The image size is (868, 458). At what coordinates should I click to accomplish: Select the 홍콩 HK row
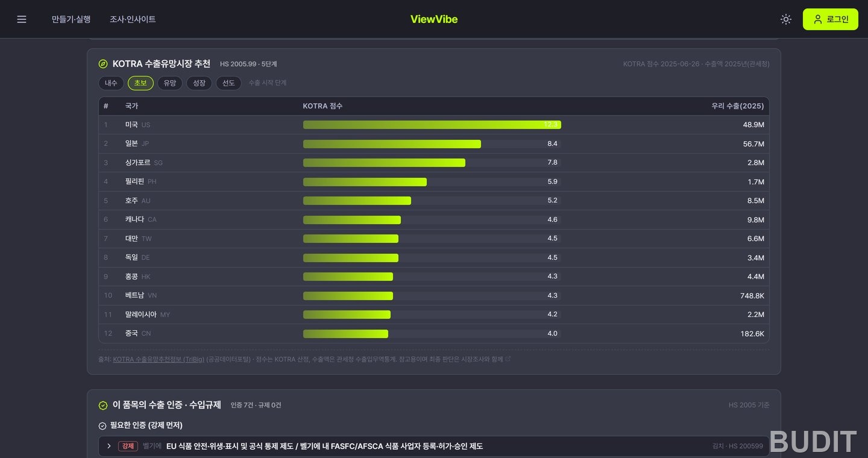(x=434, y=277)
